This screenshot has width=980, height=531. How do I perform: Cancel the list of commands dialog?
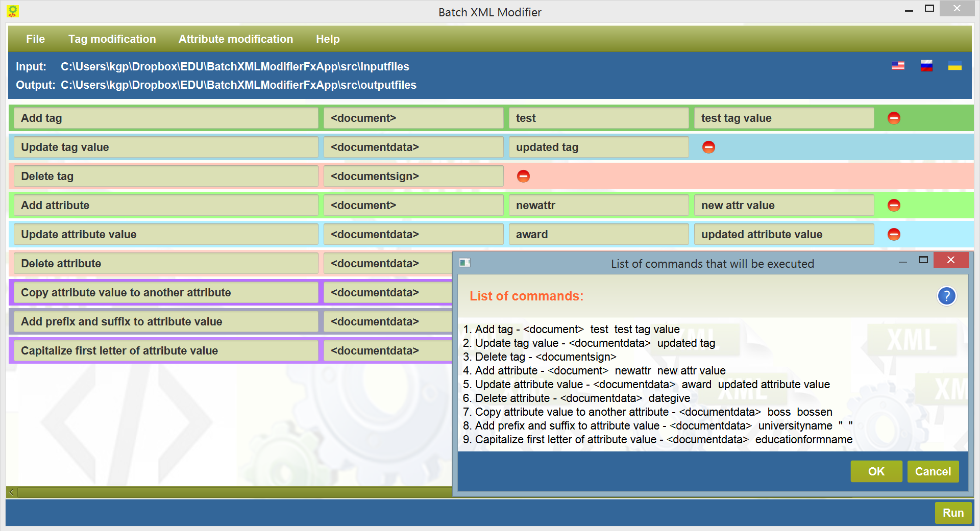(x=933, y=471)
